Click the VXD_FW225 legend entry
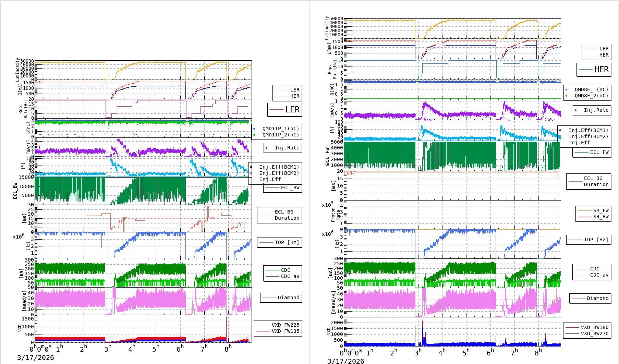Viewport: 619px width, 364px height. (x=278, y=325)
